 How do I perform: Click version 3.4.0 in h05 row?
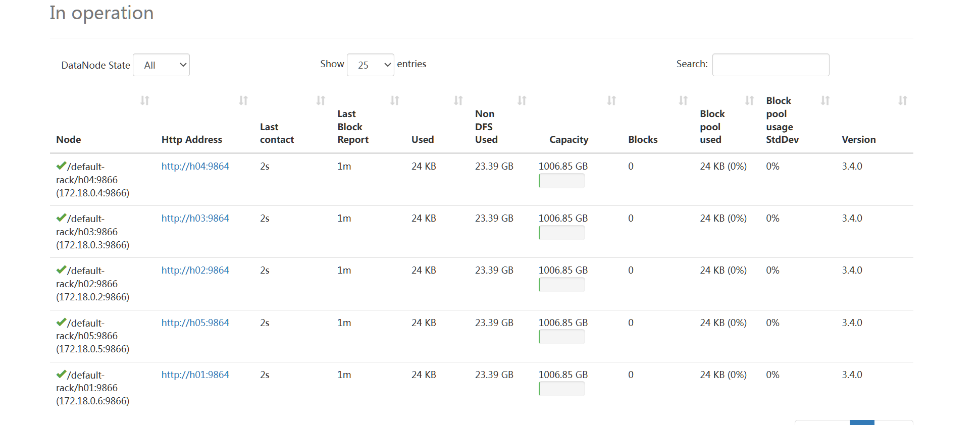[852, 323]
